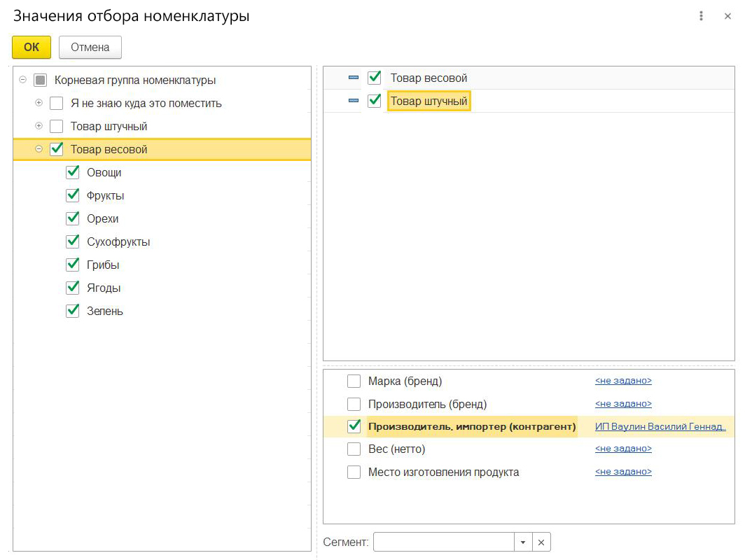
Task: Uncheck the Овощи checkbox
Action: click(72, 173)
